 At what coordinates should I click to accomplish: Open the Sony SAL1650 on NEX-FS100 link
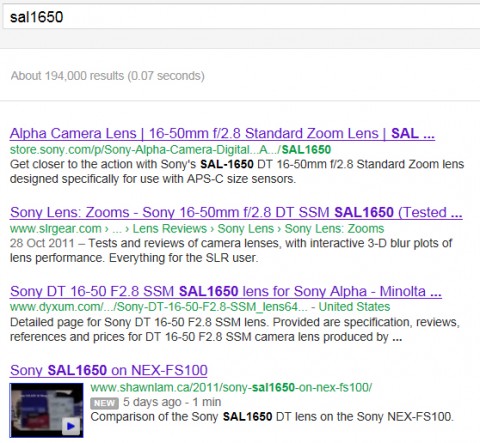point(109,370)
